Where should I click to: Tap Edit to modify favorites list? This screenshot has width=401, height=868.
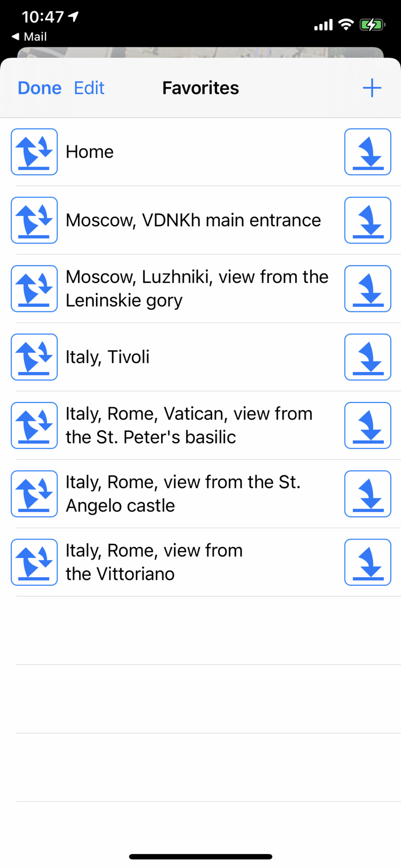89,88
